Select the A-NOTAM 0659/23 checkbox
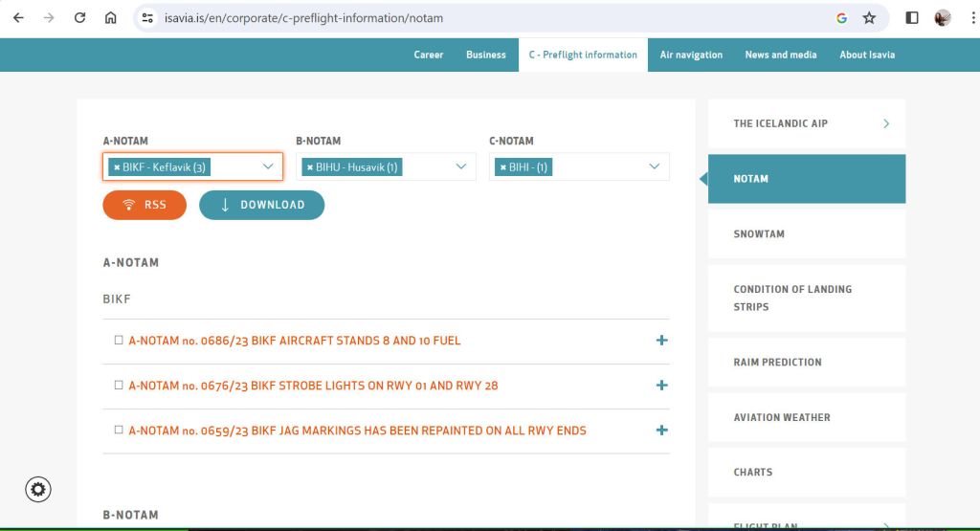980x531 pixels. click(119, 431)
